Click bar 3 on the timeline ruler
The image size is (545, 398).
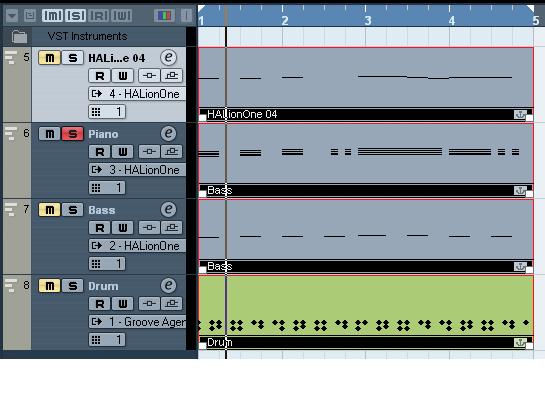[368, 21]
